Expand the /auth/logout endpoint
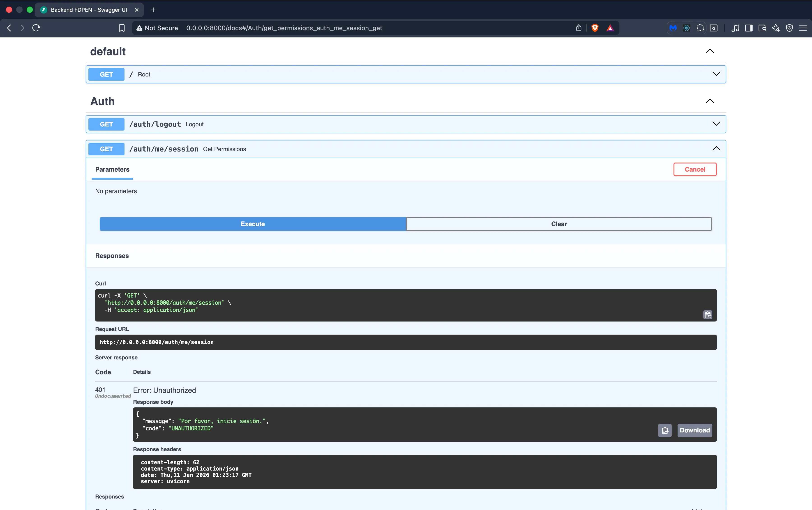 pyautogui.click(x=716, y=124)
